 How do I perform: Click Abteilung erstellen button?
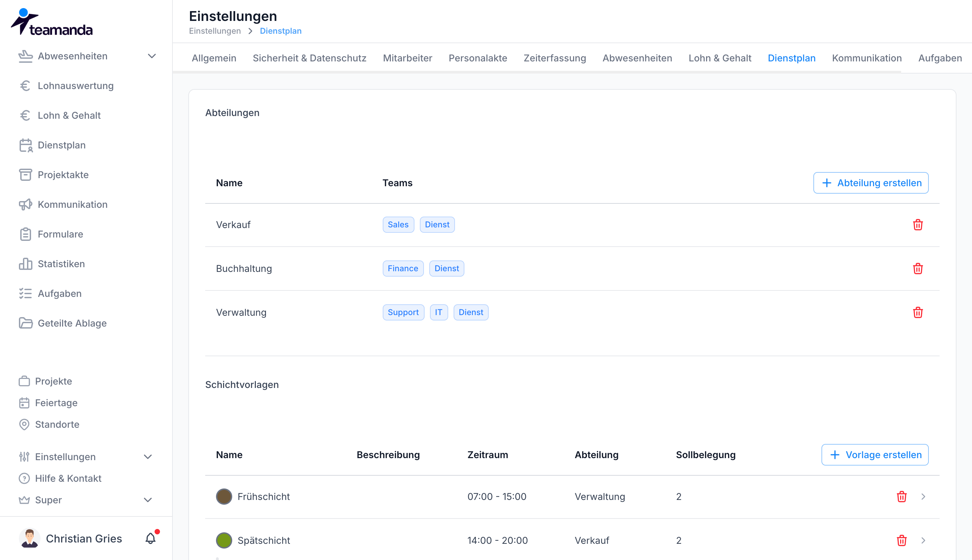[x=871, y=183]
